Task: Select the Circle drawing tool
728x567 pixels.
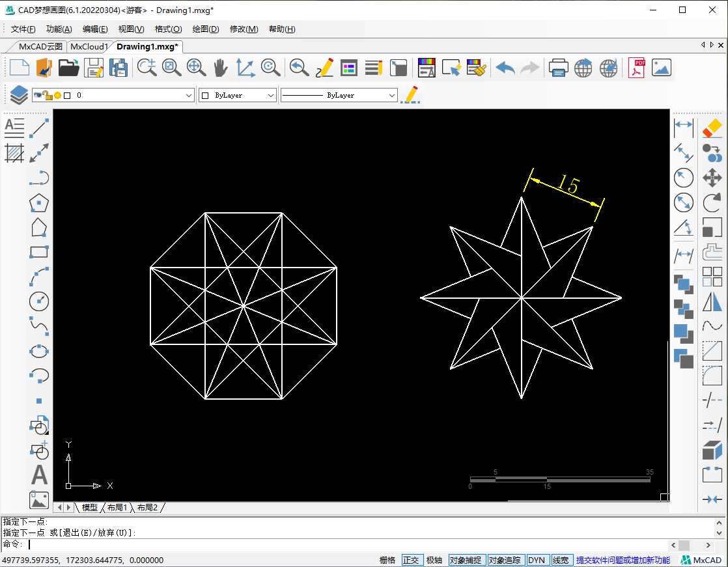Action: point(40,301)
